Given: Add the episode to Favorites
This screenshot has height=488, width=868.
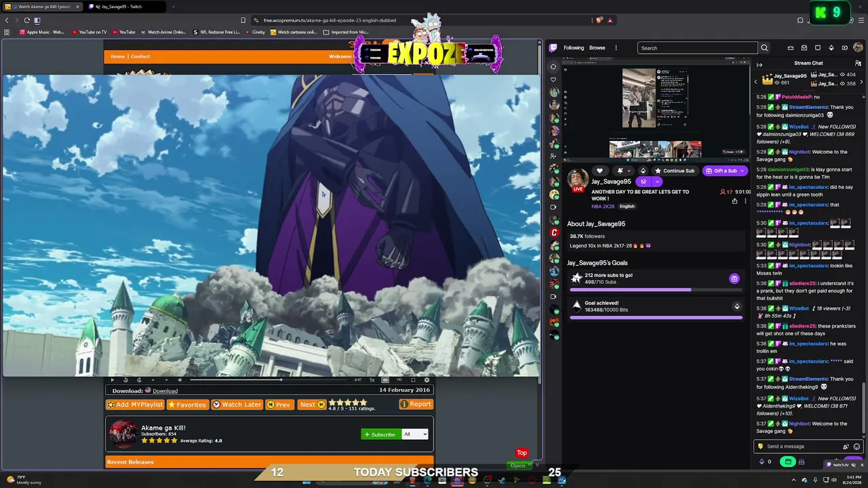Looking at the screenshot, I should tap(186, 405).
